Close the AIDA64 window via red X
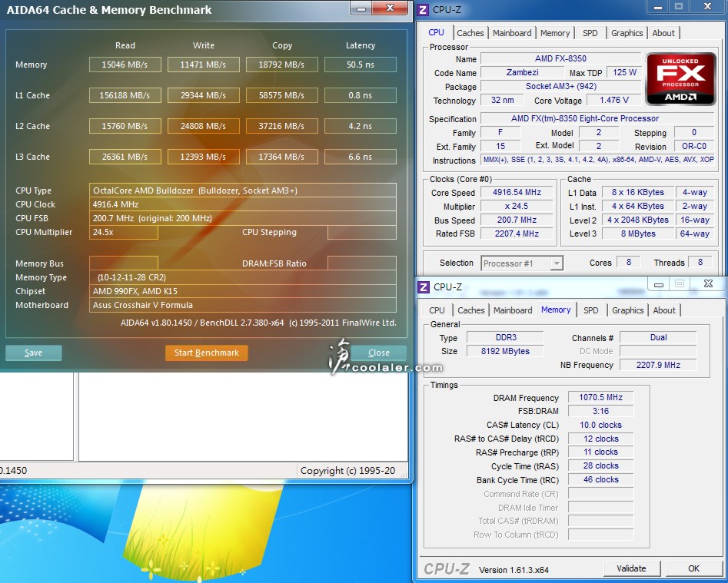 point(390,8)
